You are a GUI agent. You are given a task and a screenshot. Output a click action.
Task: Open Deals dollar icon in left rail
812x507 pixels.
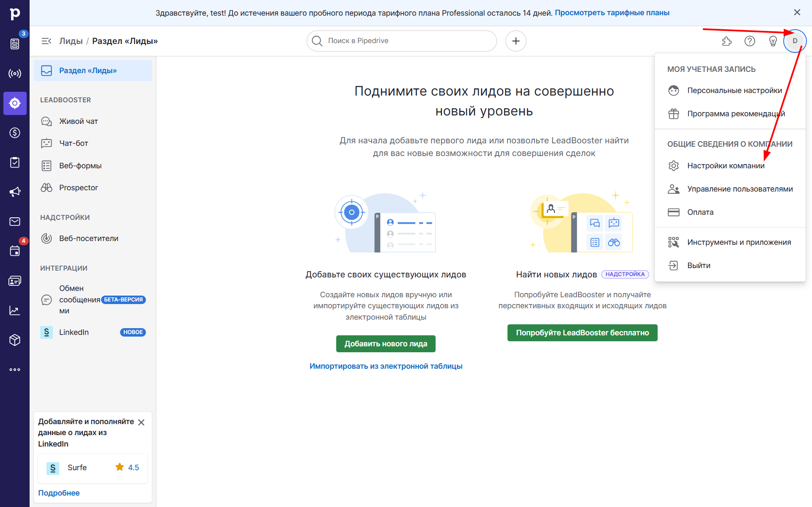click(15, 133)
